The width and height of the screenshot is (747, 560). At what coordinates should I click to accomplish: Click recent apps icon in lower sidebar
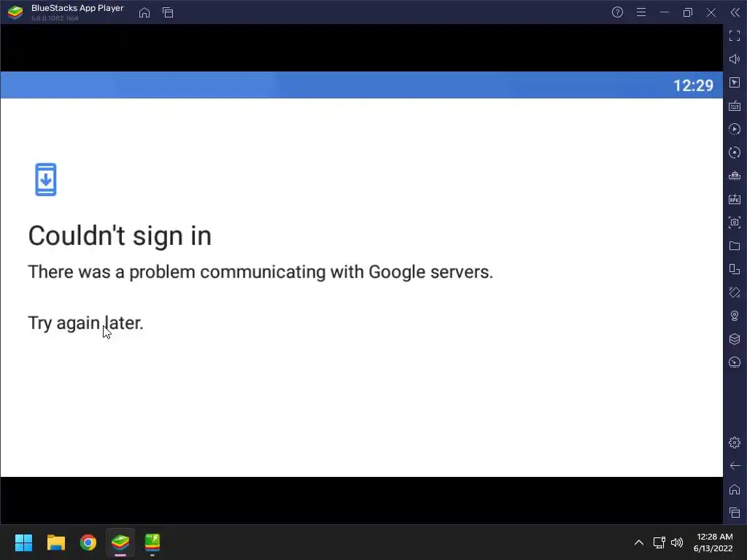(735, 513)
